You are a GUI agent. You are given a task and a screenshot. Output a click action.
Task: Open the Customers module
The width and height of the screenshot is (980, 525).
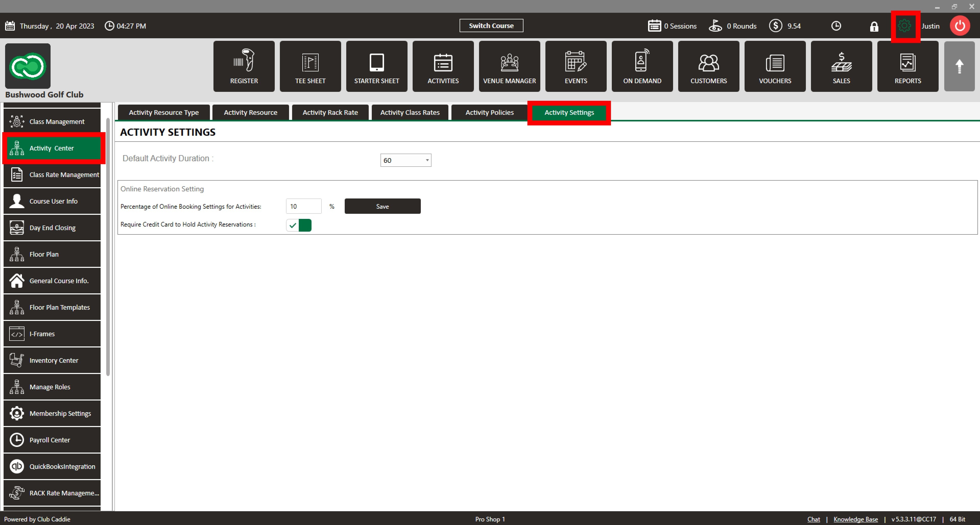coord(708,66)
